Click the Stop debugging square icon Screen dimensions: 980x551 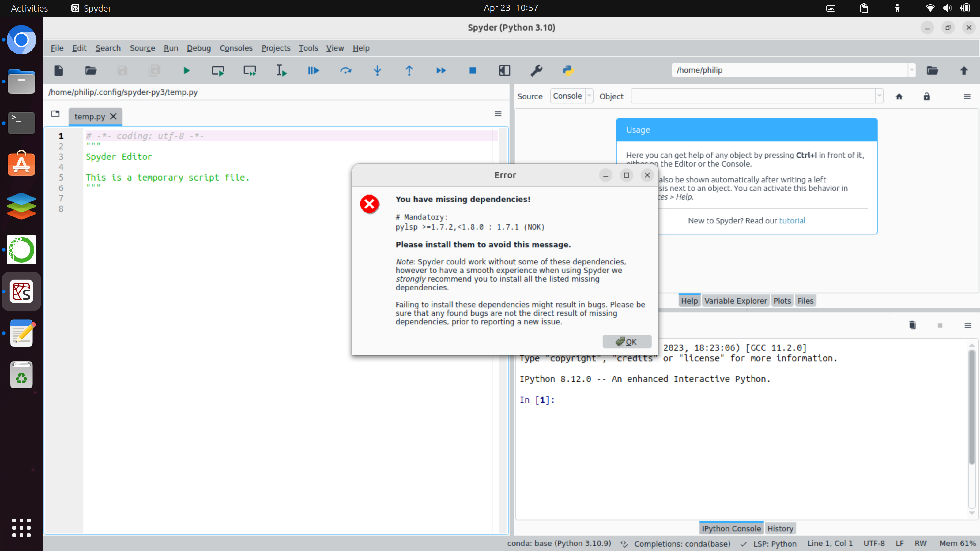coord(473,70)
